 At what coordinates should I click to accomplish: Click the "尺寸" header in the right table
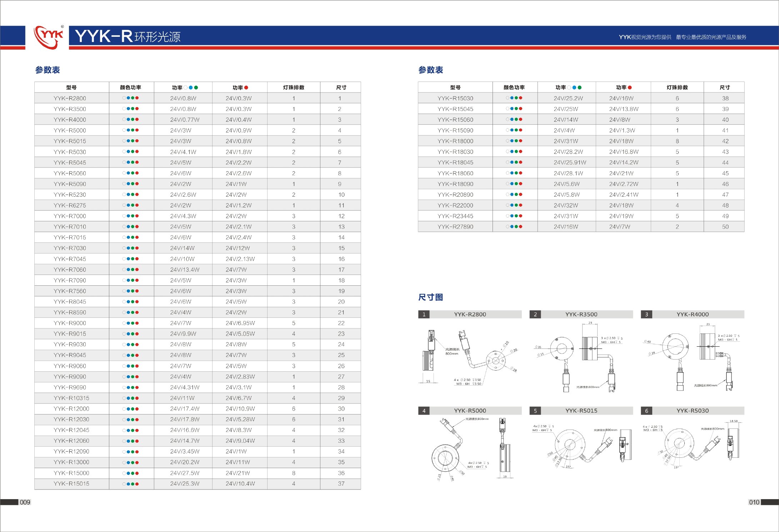(725, 87)
